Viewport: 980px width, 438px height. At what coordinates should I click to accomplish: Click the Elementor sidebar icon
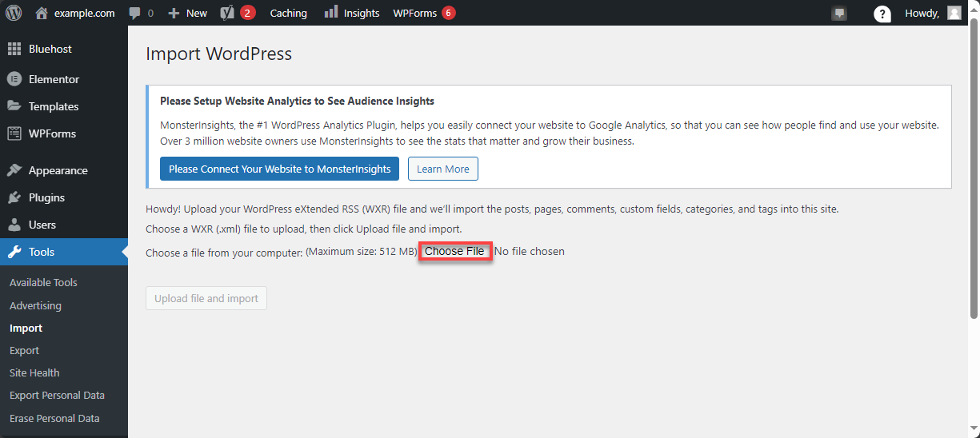pyautogui.click(x=14, y=79)
